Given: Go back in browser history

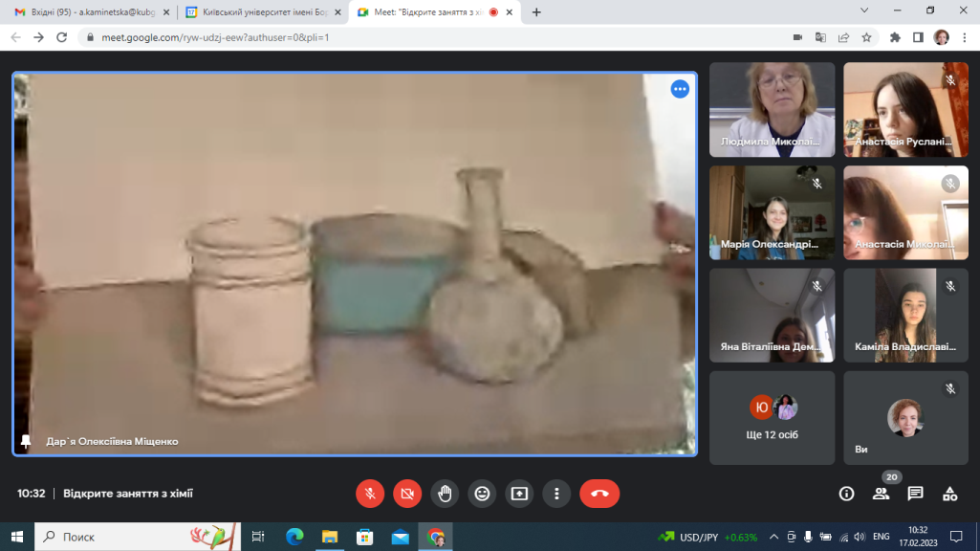Looking at the screenshot, I should (15, 37).
